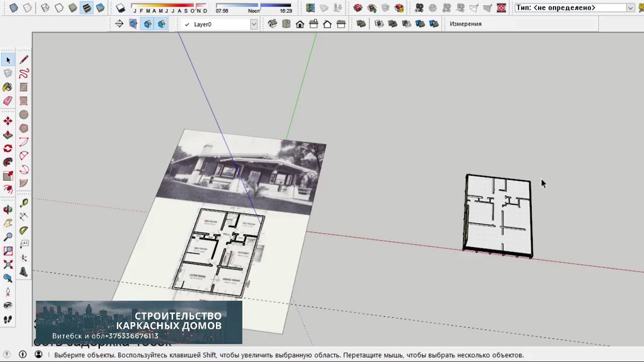Image resolution: width=644 pixels, height=362 pixels.
Task: Toggle shadows display on or off
Action: point(120,8)
